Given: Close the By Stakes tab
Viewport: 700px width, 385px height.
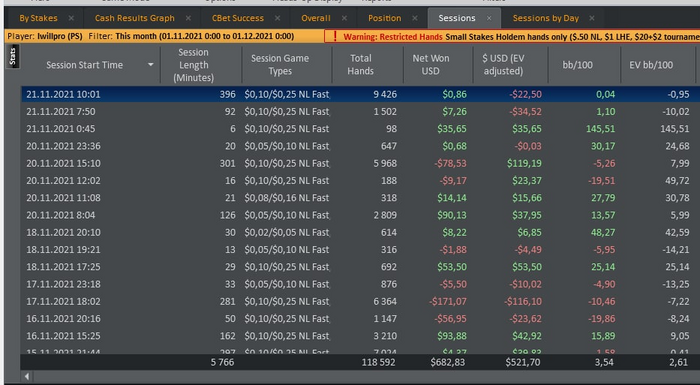Looking at the screenshot, I should pyautogui.click(x=71, y=18).
